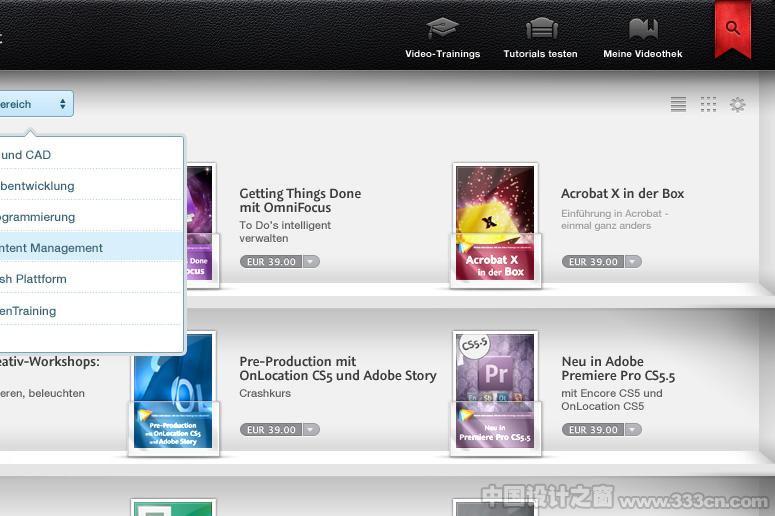The image size is (775, 516).
Task: Open the settings gear icon
Action: tap(737, 104)
